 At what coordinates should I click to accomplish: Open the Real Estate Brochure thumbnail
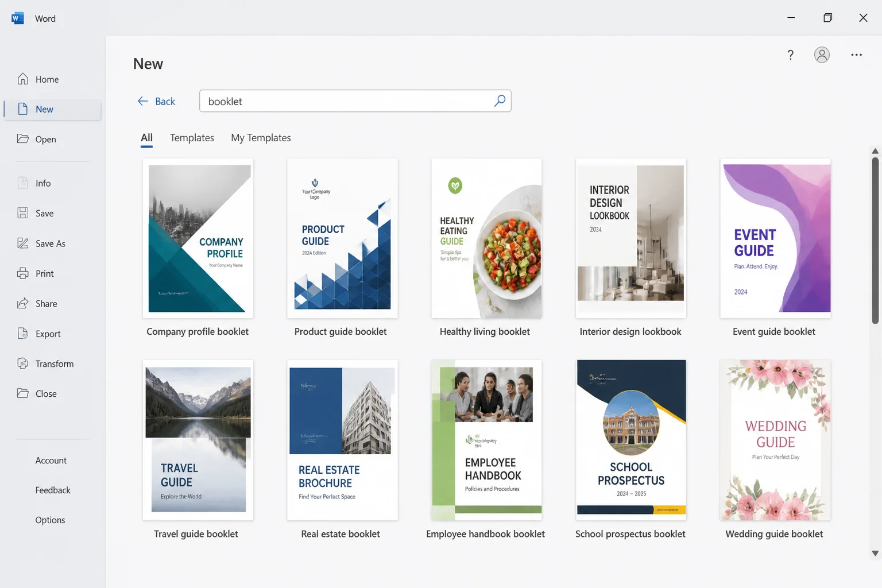[x=342, y=440]
